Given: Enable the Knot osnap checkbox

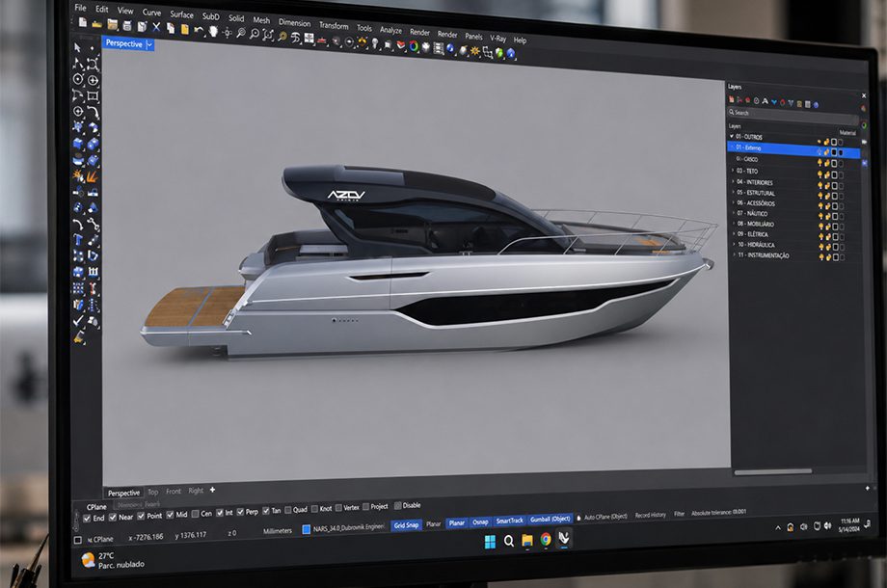Looking at the screenshot, I should (x=314, y=509).
